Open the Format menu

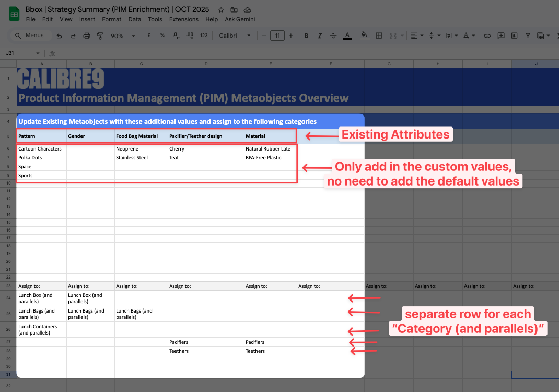(x=111, y=19)
